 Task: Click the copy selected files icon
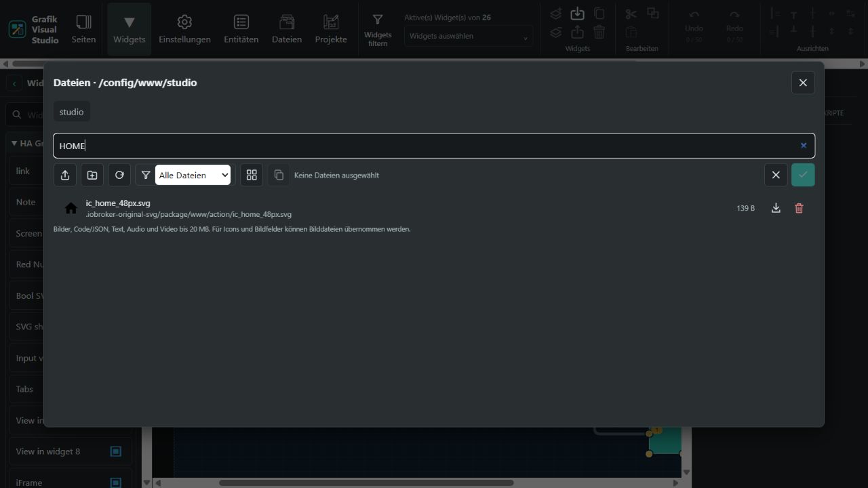[279, 175]
